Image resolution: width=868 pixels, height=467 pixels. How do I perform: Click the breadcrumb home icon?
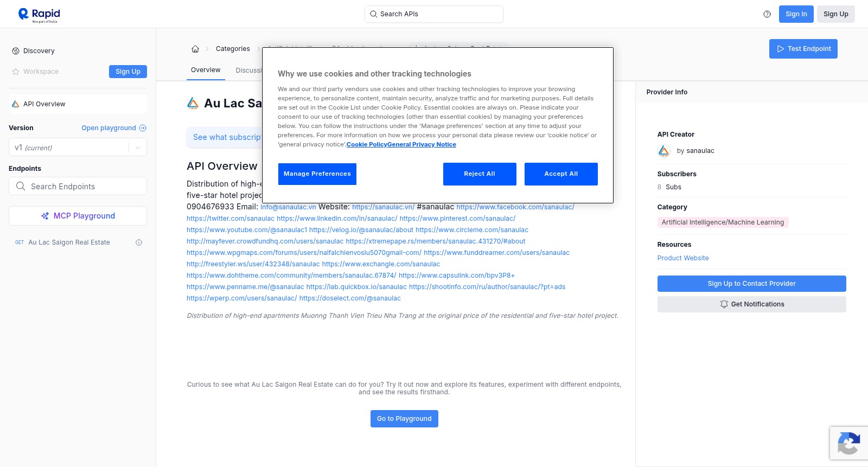click(x=195, y=49)
